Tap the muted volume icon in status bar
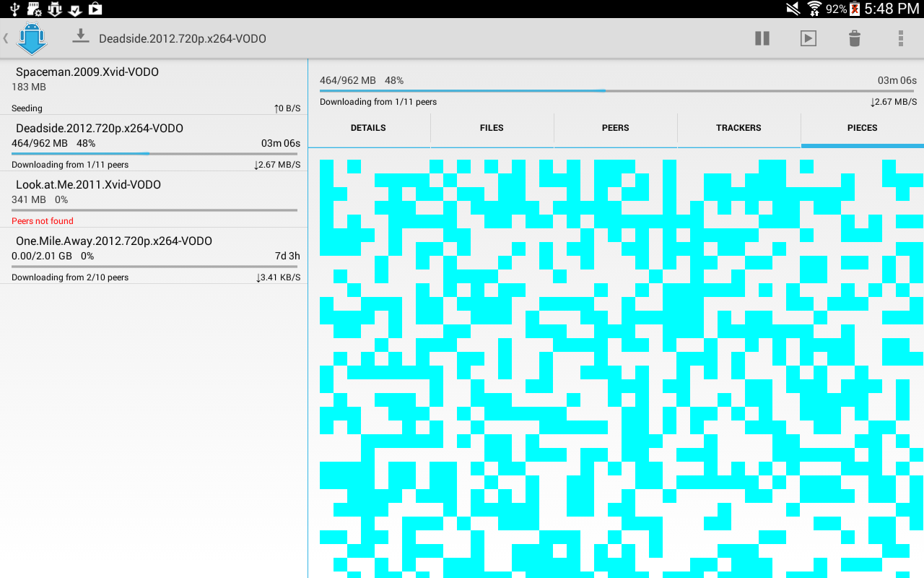Viewport: 924px width, 578px height. click(792, 9)
